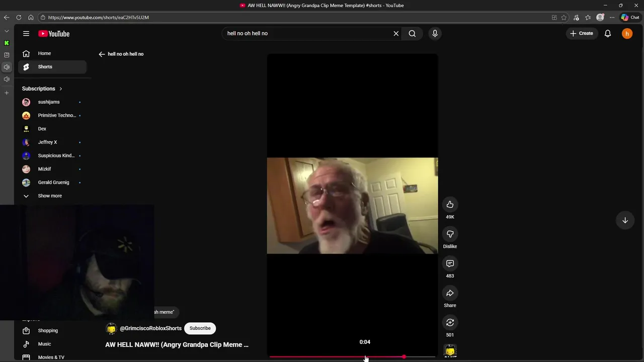Share this Short
This screenshot has height=362, width=644.
click(450, 293)
